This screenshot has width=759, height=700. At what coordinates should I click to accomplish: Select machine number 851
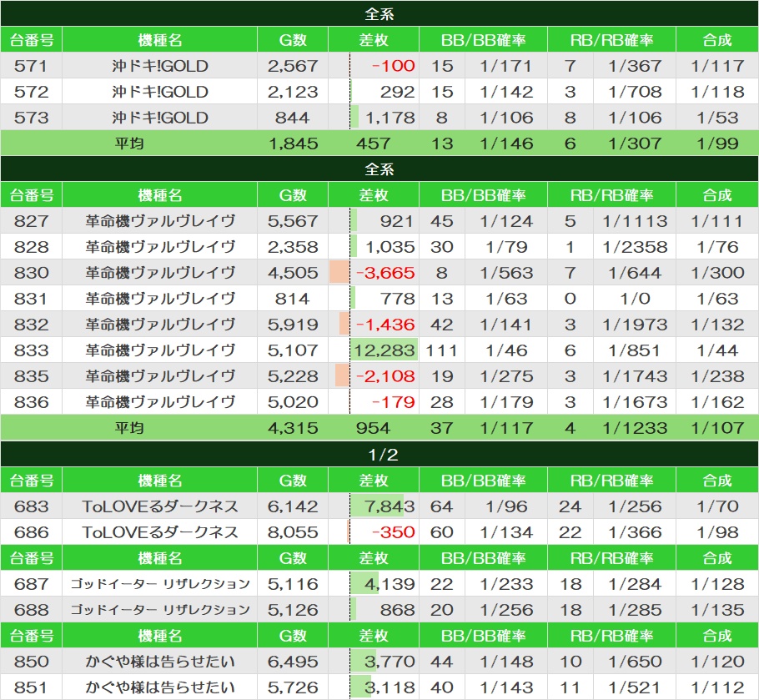click(x=31, y=687)
